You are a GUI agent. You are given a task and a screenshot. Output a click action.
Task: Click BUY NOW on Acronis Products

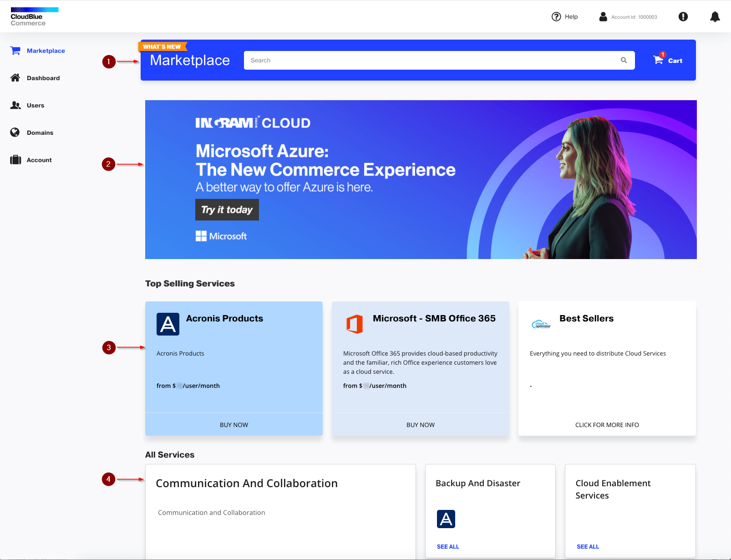click(234, 424)
